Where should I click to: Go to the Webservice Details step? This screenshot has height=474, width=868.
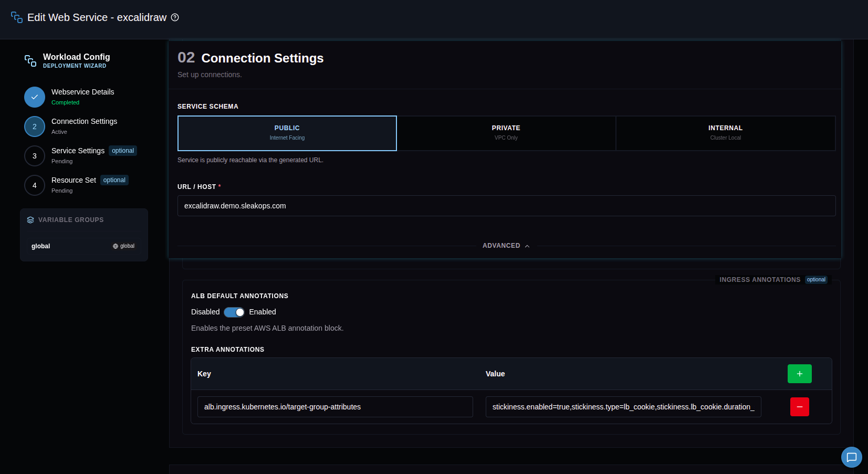click(x=83, y=92)
